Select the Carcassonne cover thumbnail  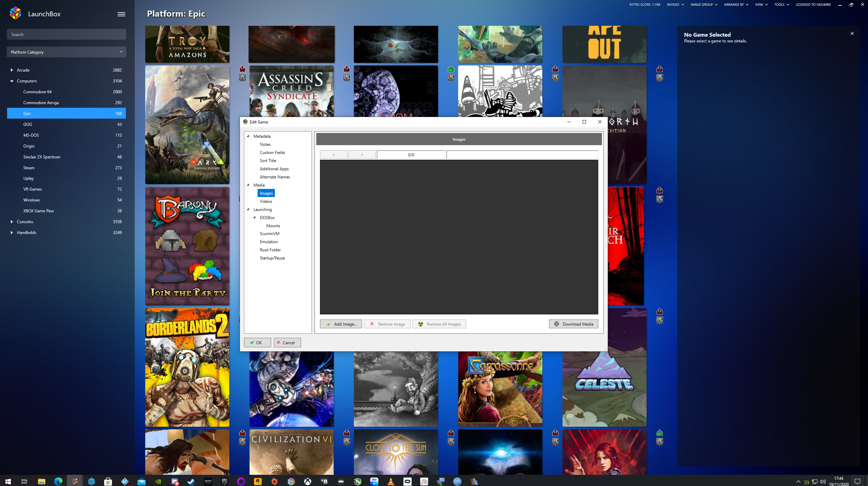500,389
